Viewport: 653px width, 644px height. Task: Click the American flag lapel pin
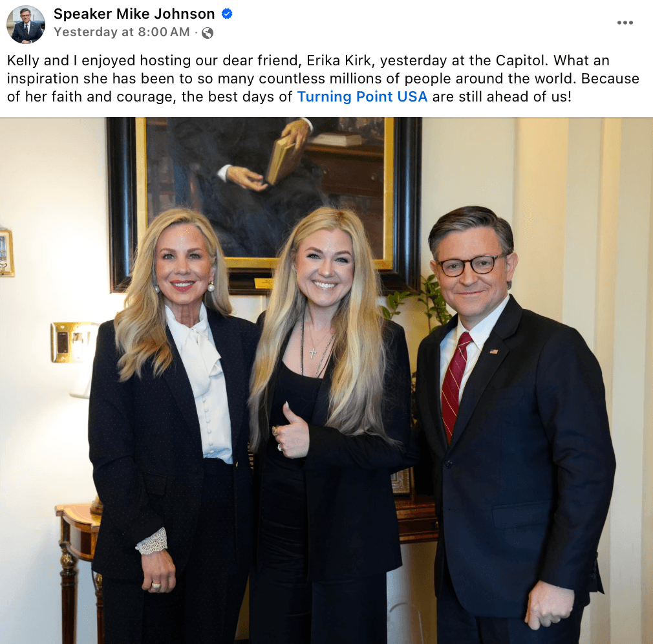[494, 352]
